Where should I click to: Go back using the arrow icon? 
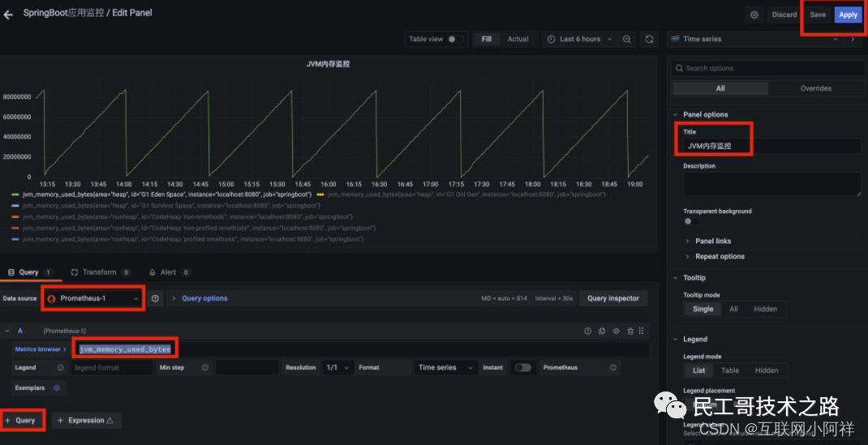8,15
